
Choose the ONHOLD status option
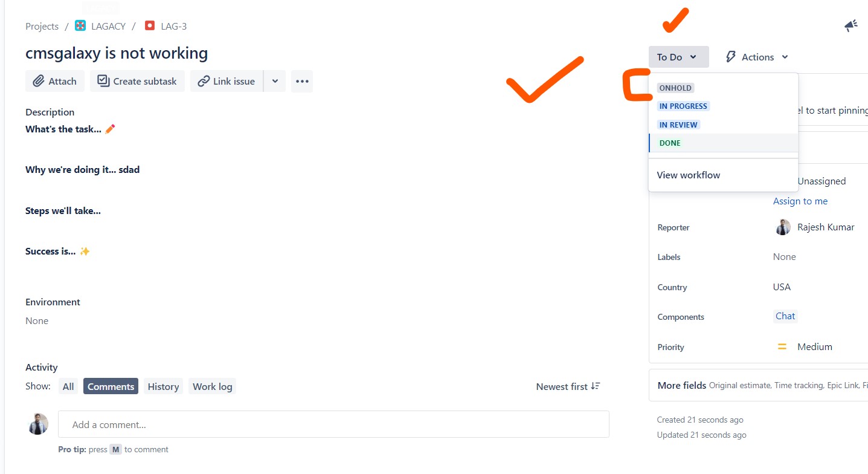[675, 88]
